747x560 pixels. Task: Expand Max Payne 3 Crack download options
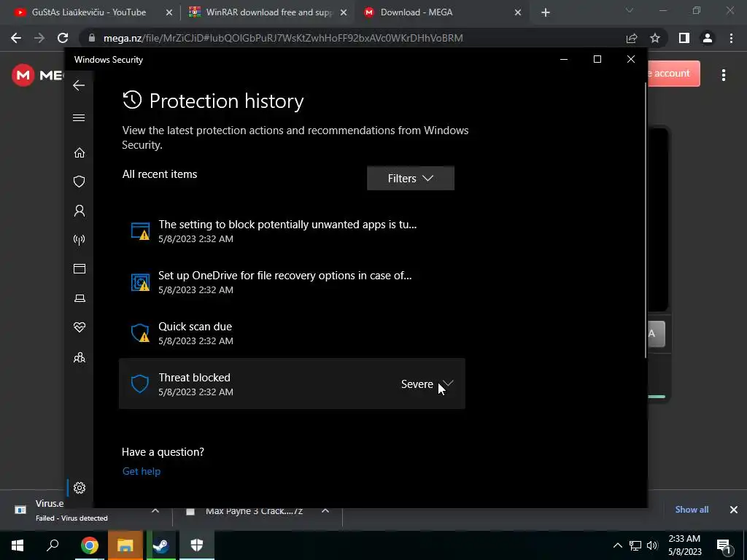pyautogui.click(x=325, y=510)
